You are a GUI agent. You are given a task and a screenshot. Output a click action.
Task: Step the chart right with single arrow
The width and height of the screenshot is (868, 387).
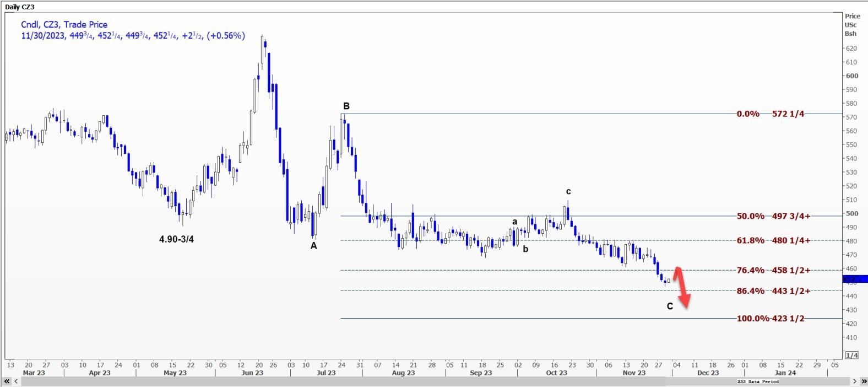coord(855,381)
